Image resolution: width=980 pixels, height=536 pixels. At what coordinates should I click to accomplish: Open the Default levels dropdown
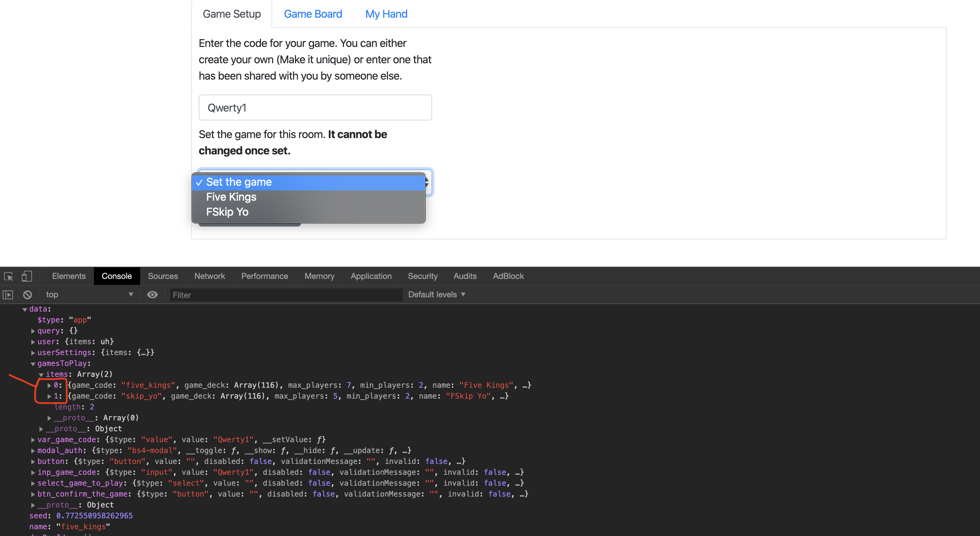(x=437, y=295)
